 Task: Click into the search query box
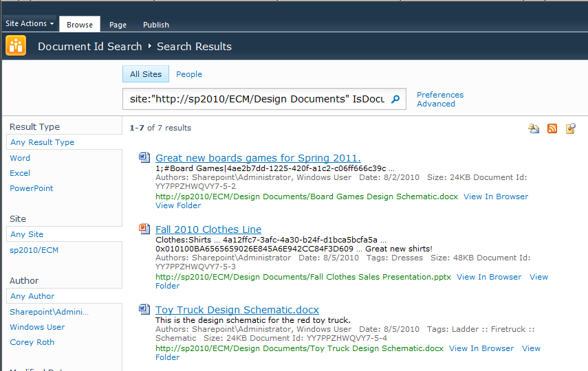point(257,99)
